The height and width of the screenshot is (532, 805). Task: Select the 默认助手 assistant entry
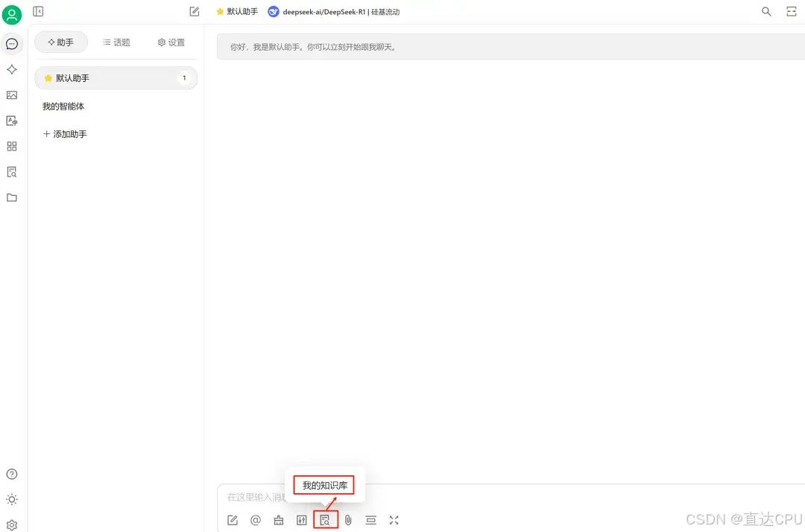(x=116, y=78)
